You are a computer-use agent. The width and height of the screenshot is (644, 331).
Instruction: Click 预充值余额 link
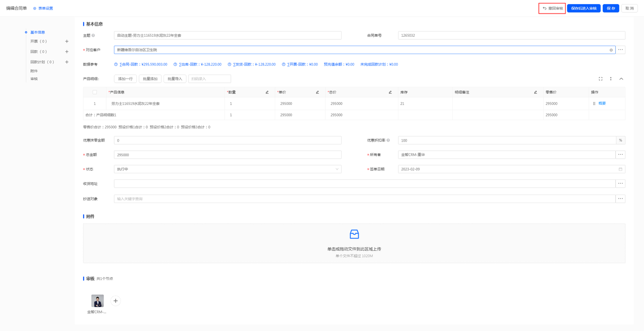(x=339, y=64)
